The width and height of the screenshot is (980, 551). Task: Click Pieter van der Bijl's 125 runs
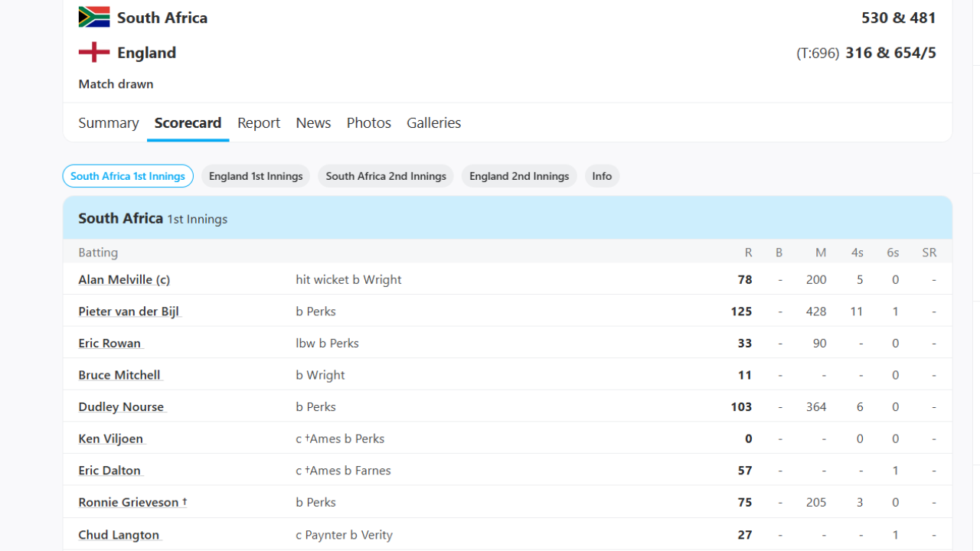(x=741, y=311)
